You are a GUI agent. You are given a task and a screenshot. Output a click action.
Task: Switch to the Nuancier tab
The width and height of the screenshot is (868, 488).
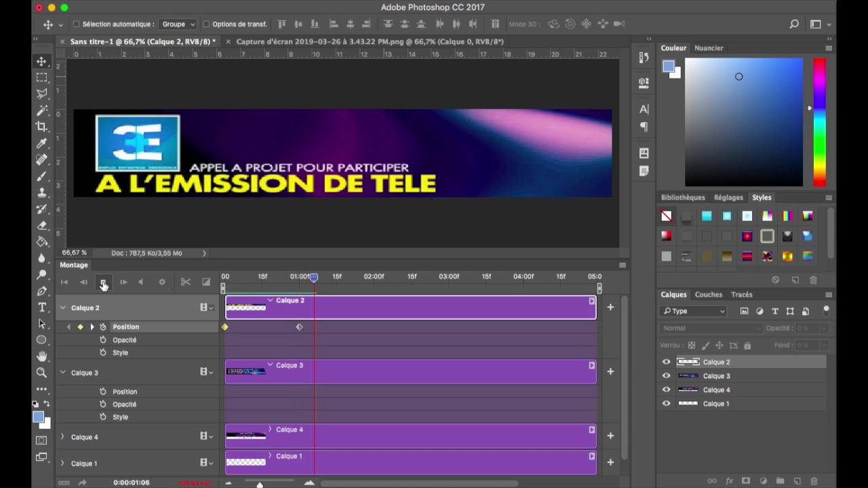(709, 48)
